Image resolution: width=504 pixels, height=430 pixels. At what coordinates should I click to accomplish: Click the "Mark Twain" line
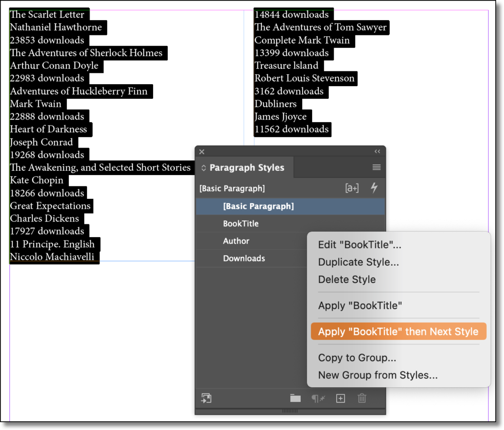click(x=35, y=104)
